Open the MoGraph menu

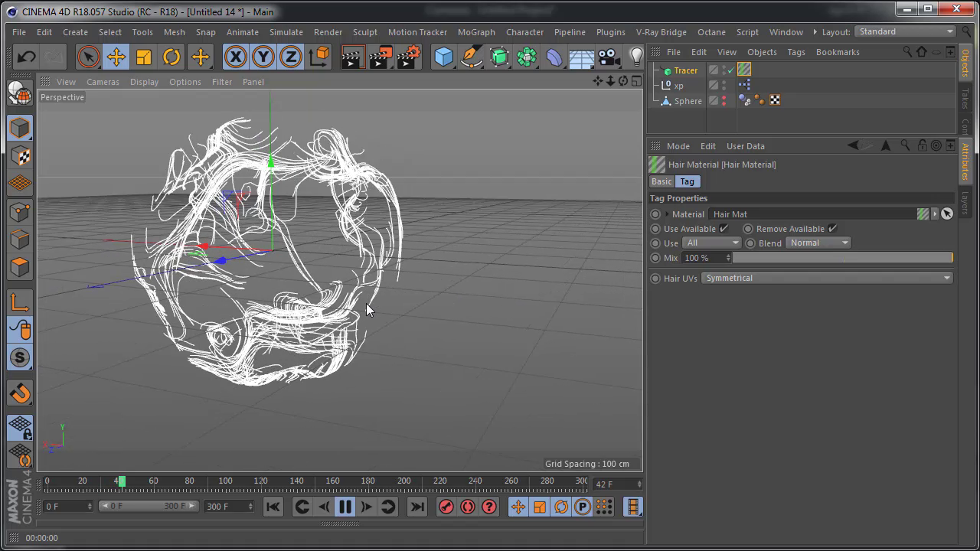tap(476, 32)
